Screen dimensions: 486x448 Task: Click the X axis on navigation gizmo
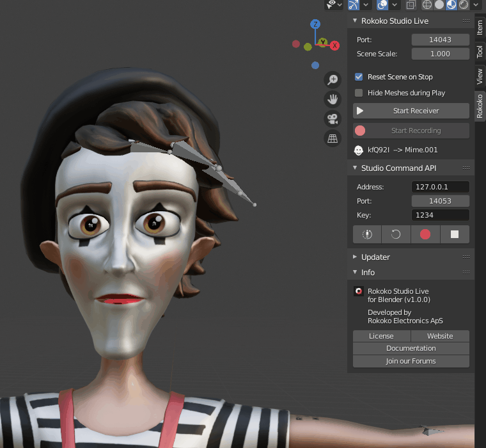(334, 45)
